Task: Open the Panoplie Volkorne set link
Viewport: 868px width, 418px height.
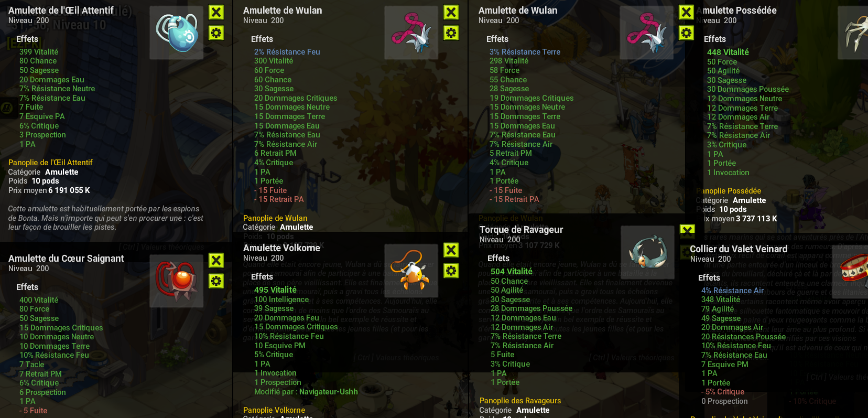Action: [x=274, y=410]
